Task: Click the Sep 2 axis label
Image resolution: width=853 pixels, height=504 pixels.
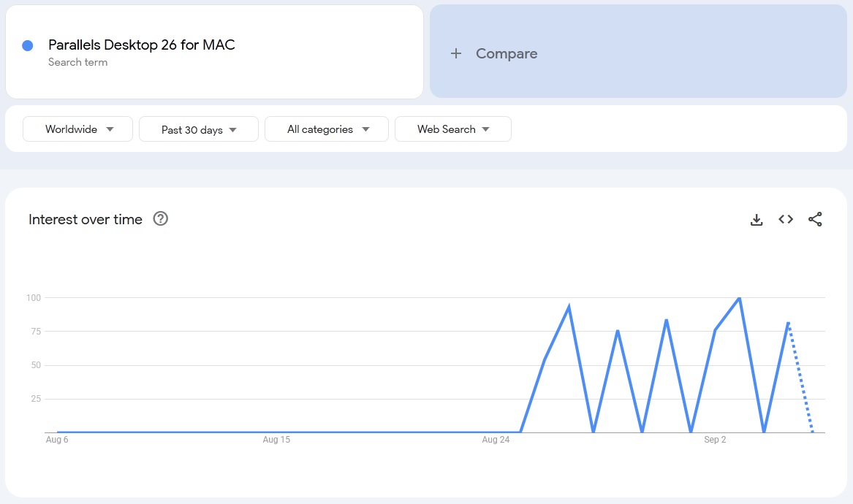Action: 715,439
